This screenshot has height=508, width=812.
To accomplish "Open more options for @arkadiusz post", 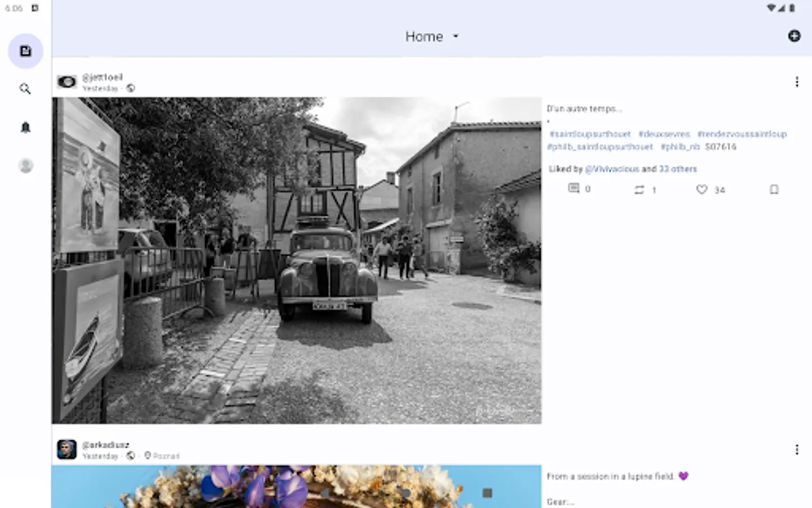I will [797, 449].
